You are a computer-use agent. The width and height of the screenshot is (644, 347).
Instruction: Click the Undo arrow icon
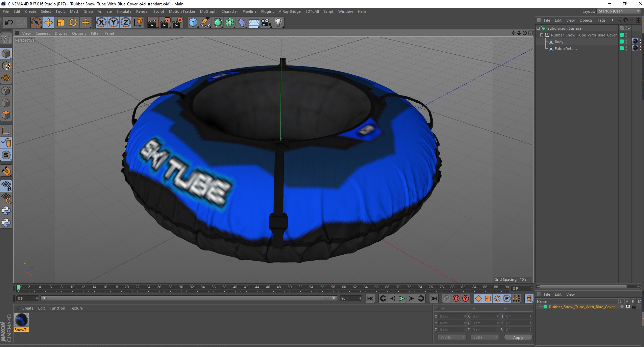tap(9, 23)
